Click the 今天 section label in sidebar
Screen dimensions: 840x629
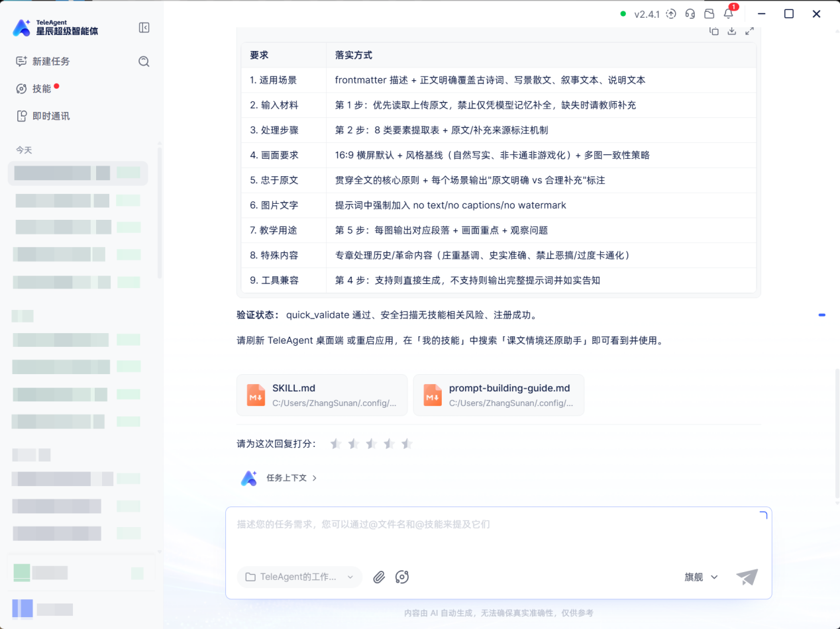tap(24, 150)
